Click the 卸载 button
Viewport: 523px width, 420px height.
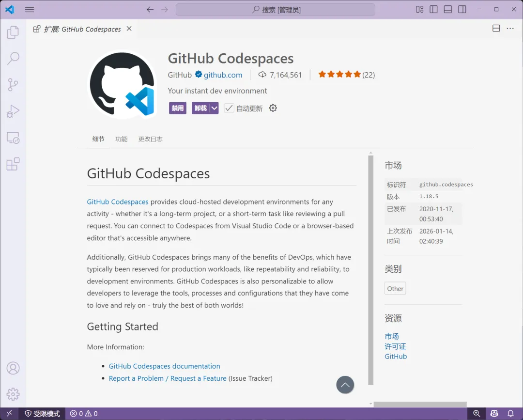point(201,108)
